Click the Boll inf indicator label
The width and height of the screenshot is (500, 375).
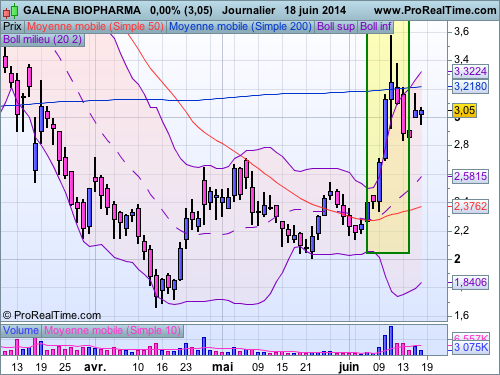(376, 26)
